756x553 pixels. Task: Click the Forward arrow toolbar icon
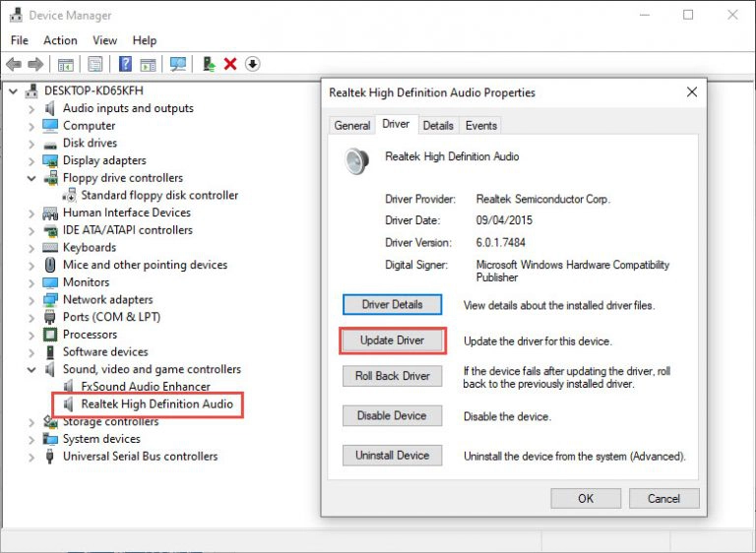click(x=35, y=64)
